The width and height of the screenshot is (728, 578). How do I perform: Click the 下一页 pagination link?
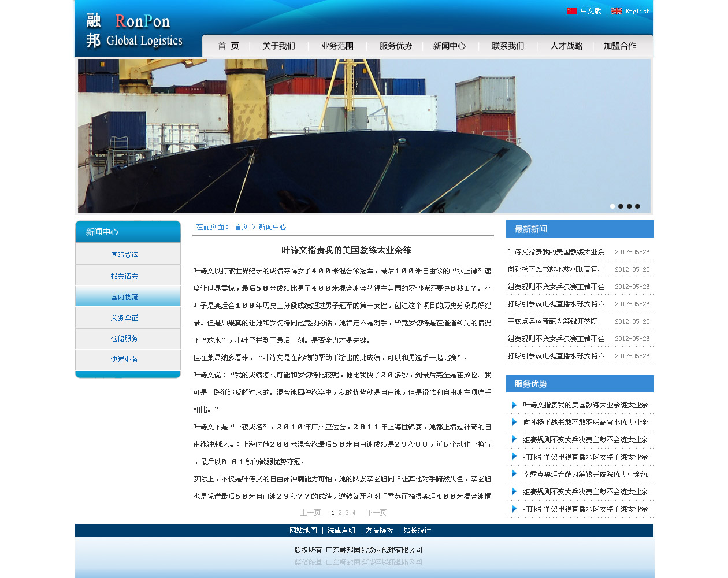point(376,513)
